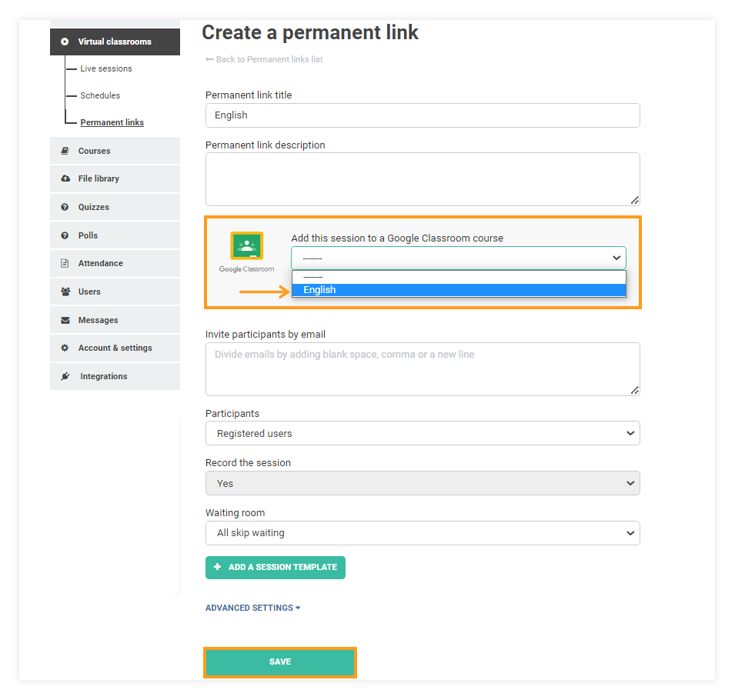Click the Courses book icon
The height and width of the screenshot is (700, 735).
click(65, 151)
